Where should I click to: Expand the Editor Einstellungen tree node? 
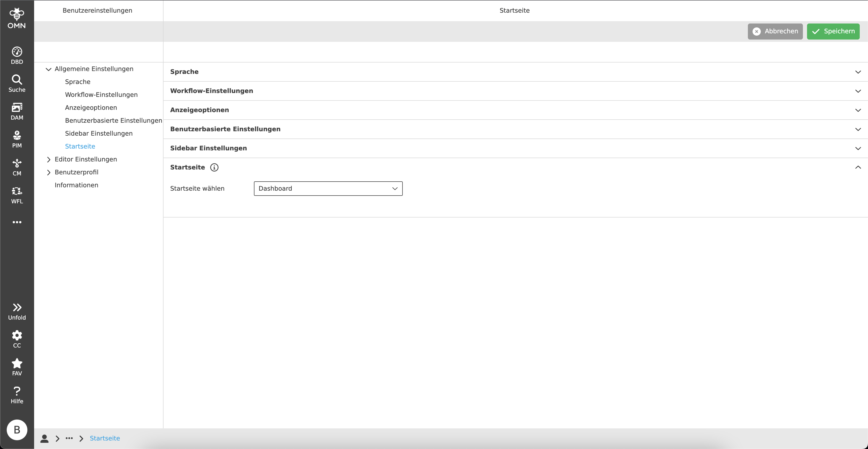pos(49,159)
